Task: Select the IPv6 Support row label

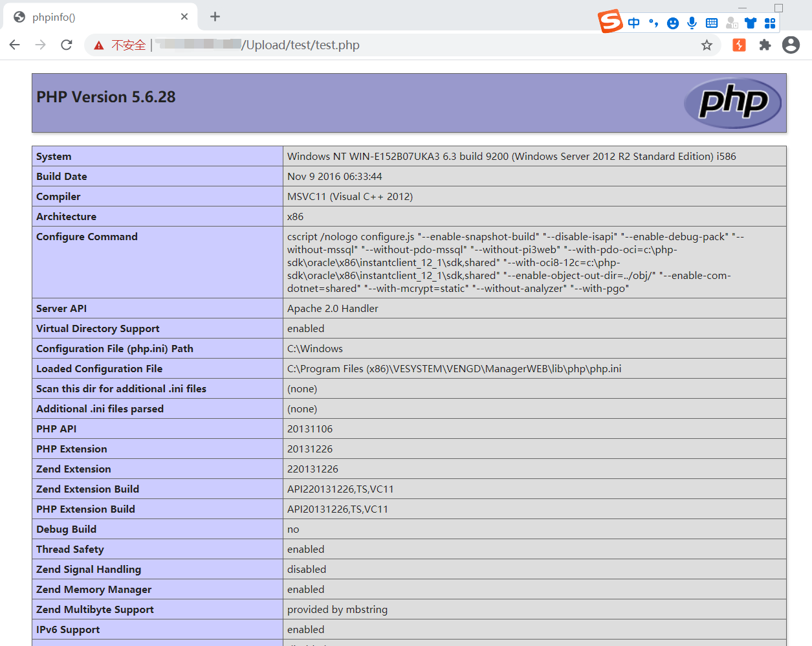Action: click(x=68, y=630)
